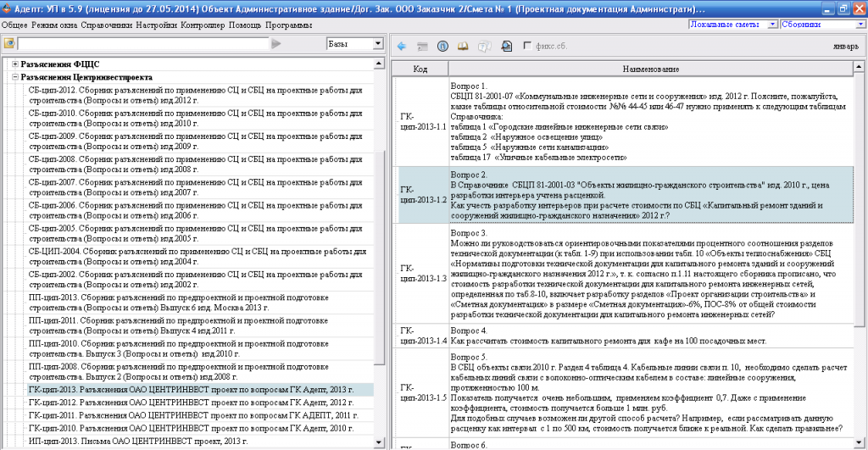This screenshot has height=450, width=868.
Task: Collapse the Разъяснения Центринвестпроекта node
Action: coord(15,77)
